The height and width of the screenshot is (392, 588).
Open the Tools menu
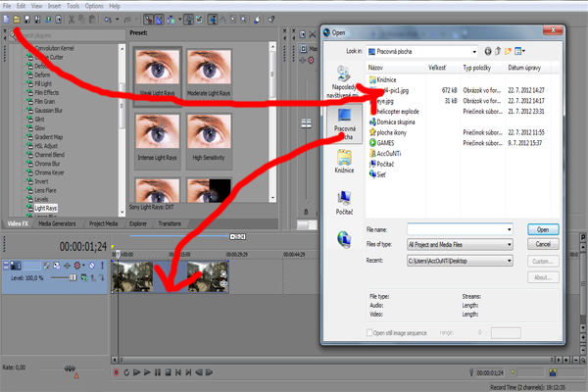pos(73,6)
